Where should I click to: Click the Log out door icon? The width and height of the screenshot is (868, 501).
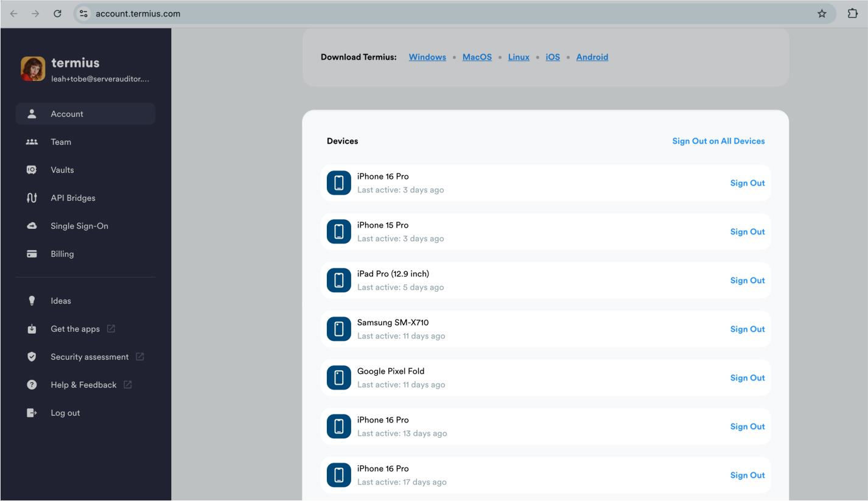(x=32, y=413)
